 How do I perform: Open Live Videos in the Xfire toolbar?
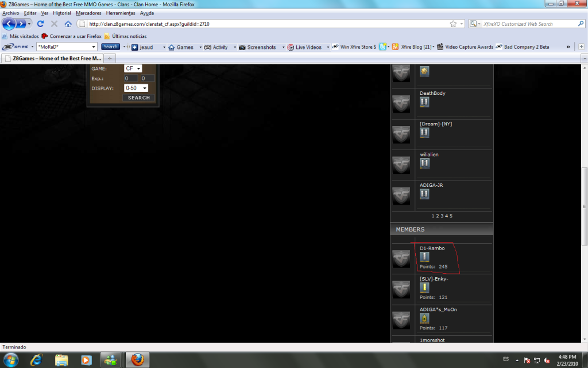point(304,47)
